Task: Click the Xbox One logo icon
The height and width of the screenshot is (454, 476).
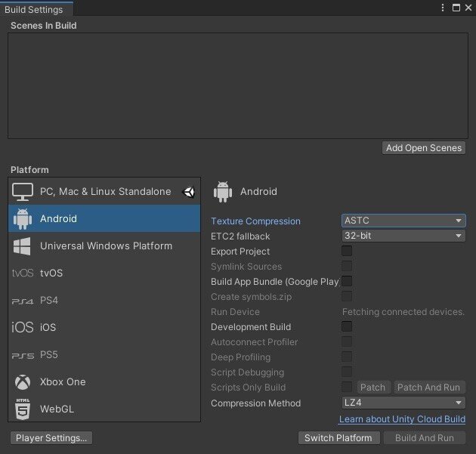Action: click(23, 382)
